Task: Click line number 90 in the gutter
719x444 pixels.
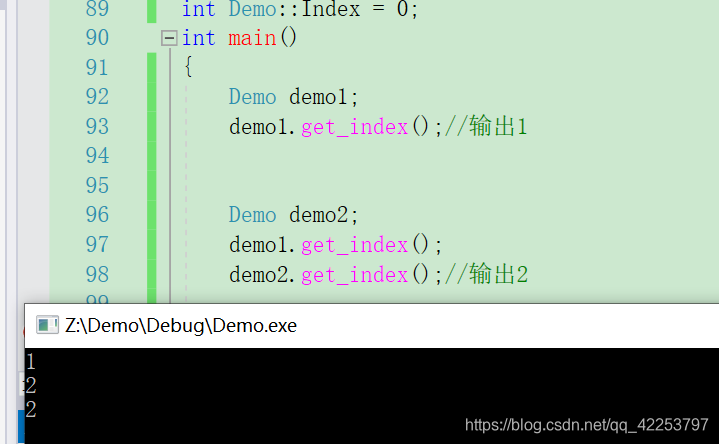Action: tap(97, 38)
